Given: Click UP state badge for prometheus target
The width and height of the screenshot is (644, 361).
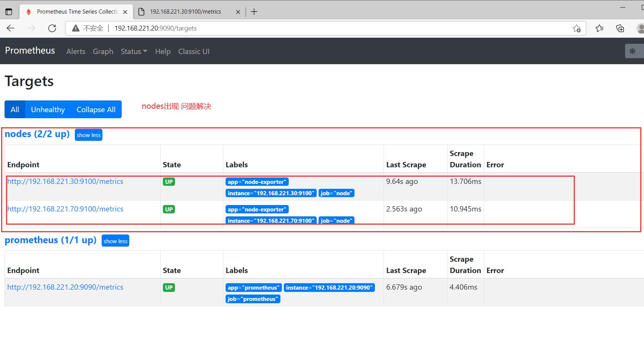Looking at the screenshot, I should (x=169, y=287).
